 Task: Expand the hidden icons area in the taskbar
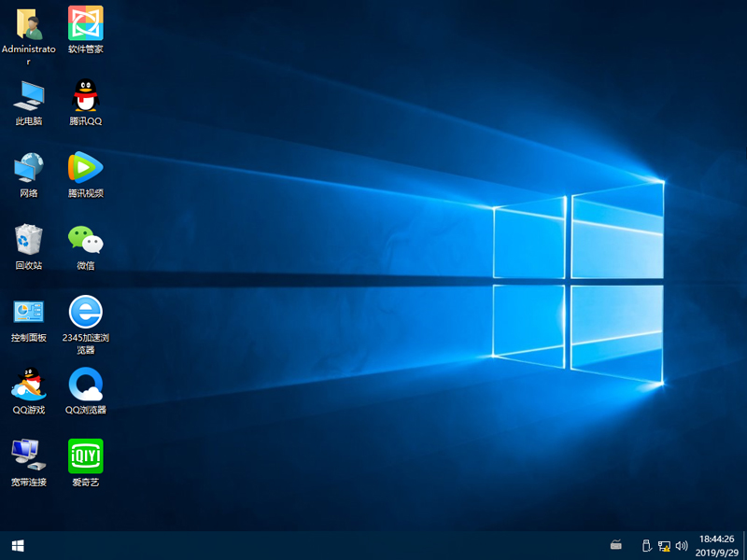pyautogui.click(x=614, y=545)
